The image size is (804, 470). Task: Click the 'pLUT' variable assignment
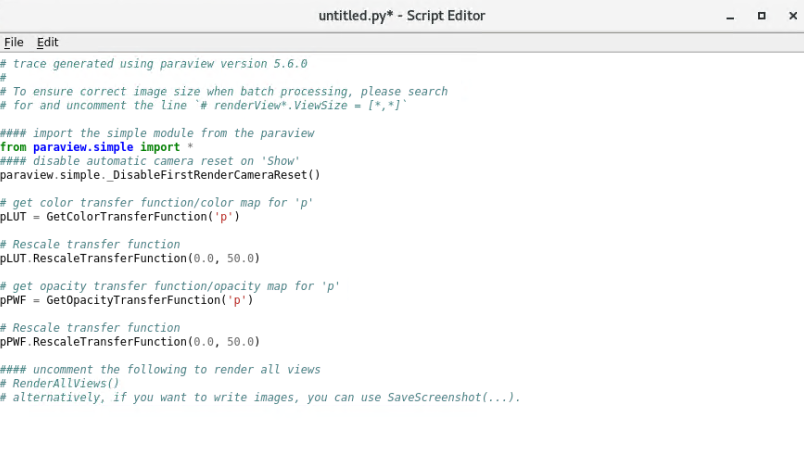click(x=13, y=217)
